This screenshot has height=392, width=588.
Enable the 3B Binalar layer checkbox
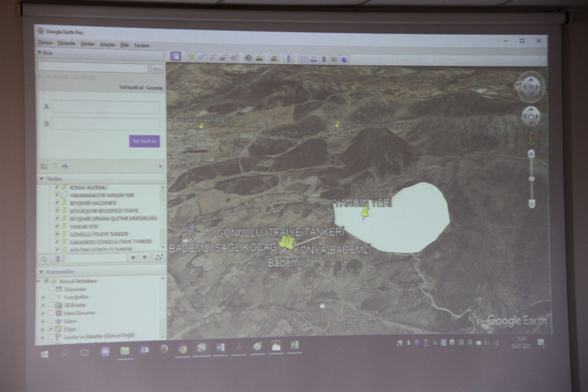pyautogui.click(x=51, y=305)
